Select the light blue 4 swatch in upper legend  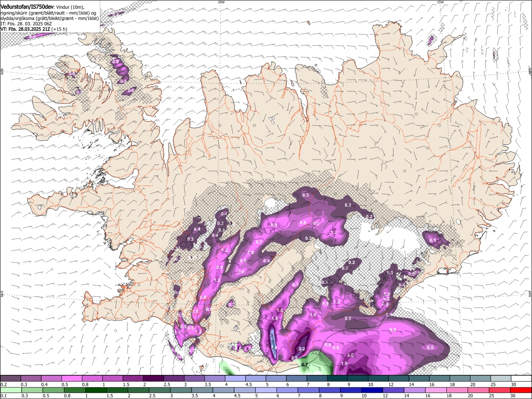click(x=235, y=378)
